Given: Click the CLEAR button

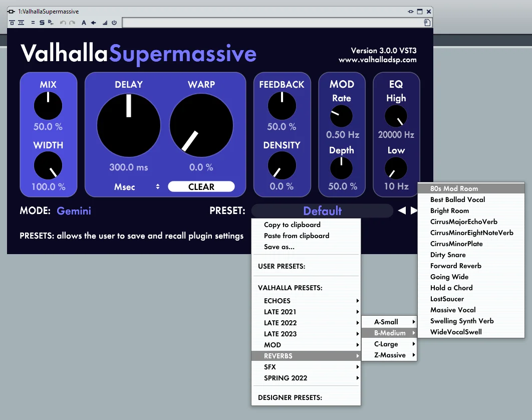Looking at the screenshot, I should 201,187.
